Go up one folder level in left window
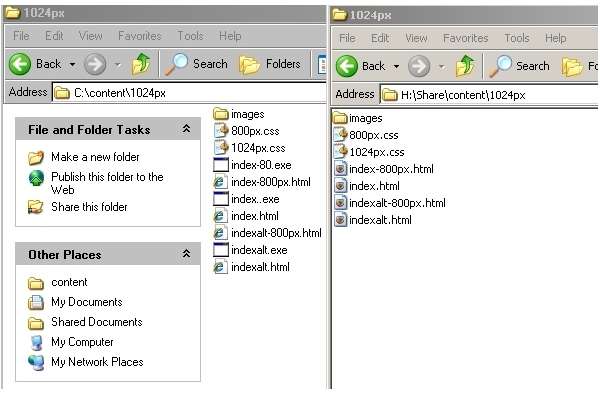Image resolution: width=600 pixels, height=400 pixels. click(x=141, y=64)
